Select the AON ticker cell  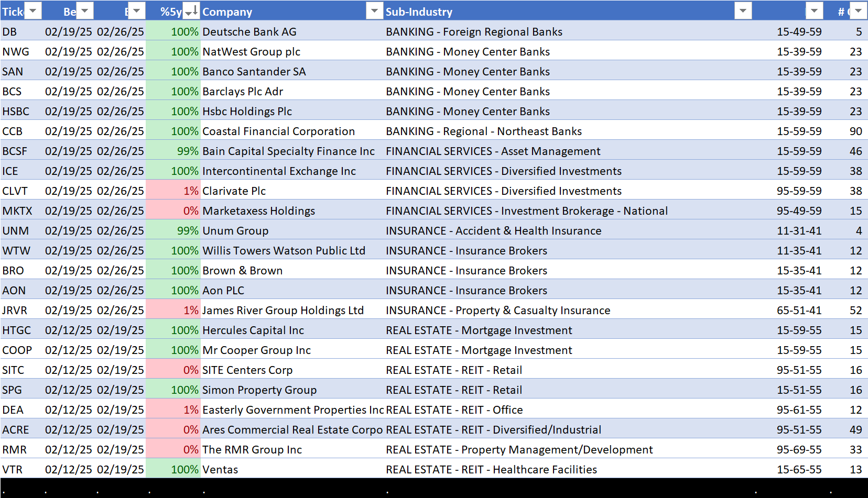point(21,290)
